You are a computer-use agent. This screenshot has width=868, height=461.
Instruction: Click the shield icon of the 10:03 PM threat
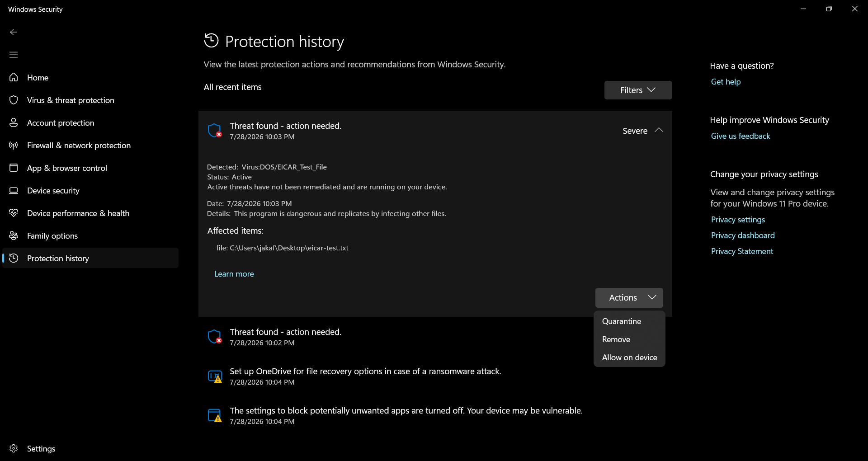point(215,131)
